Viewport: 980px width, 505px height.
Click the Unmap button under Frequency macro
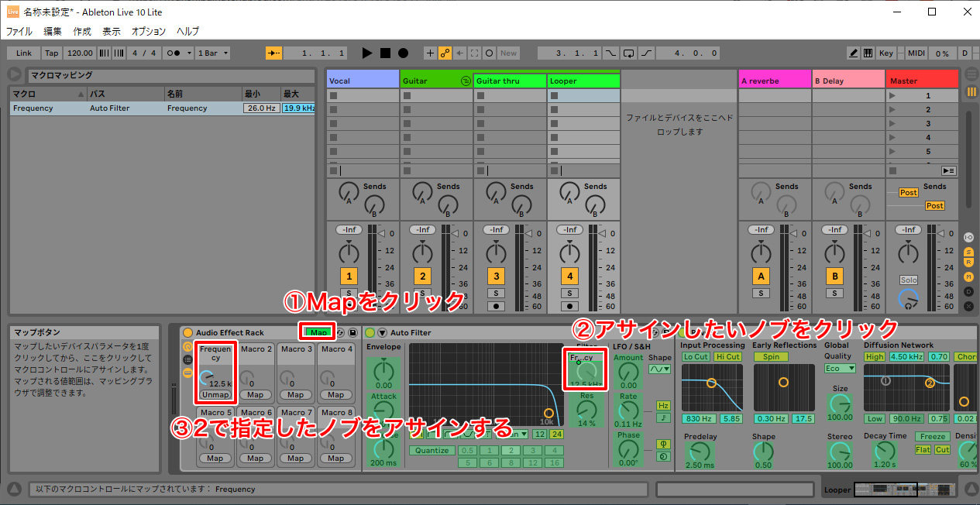click(x=215, y=394)
